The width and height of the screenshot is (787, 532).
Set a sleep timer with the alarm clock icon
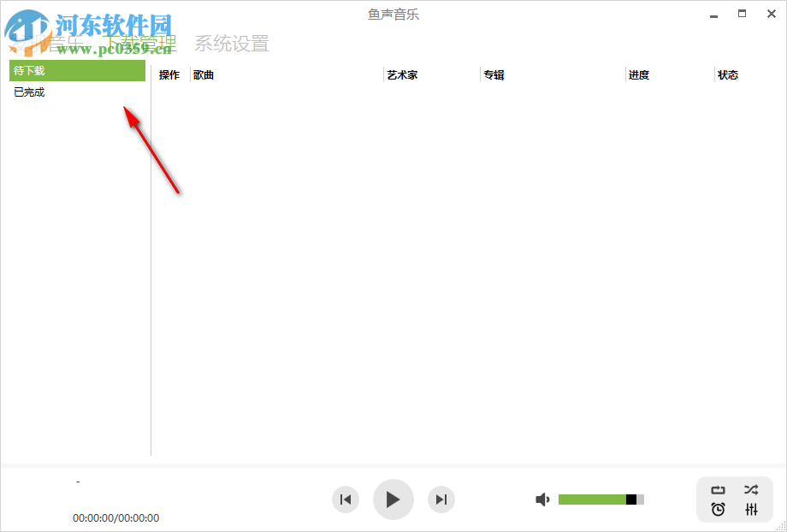[x=719, y=510]
